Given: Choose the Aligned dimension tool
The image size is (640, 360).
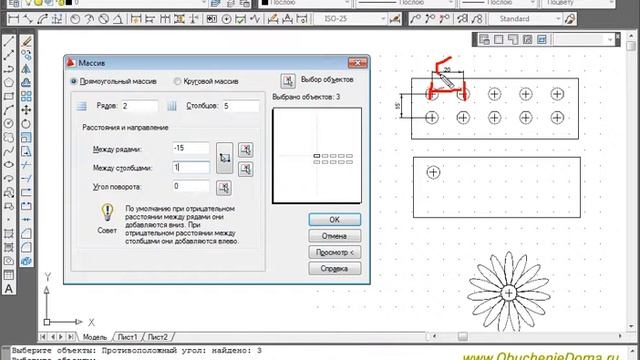Looking at the screenshot, I should click(x=28, y=19).
